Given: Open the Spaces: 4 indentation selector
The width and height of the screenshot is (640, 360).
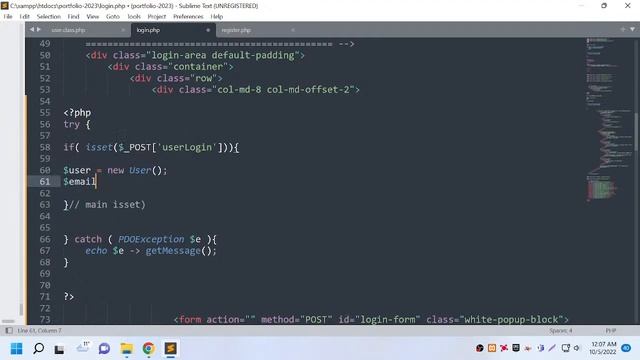Looking at the screenshot, I should (x=560, y=331).
